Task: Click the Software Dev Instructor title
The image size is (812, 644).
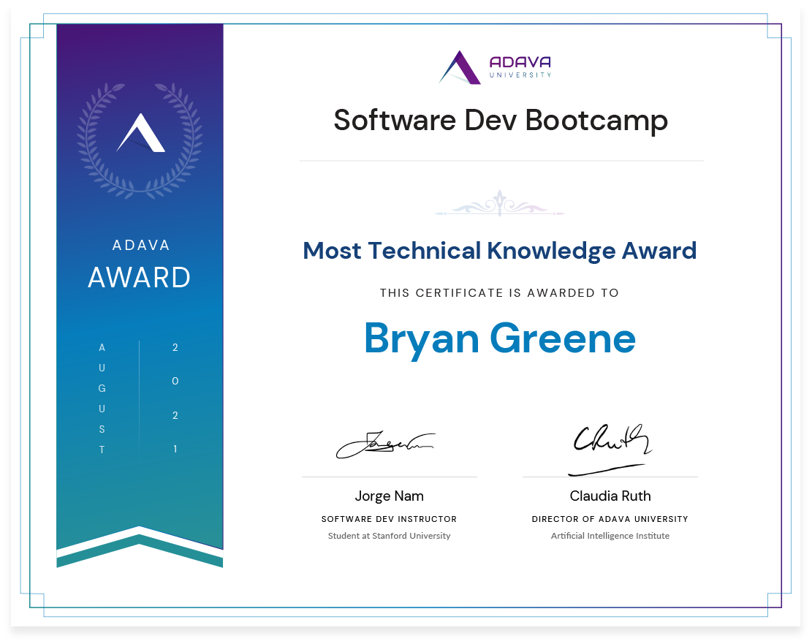Action: pos(389,519)
